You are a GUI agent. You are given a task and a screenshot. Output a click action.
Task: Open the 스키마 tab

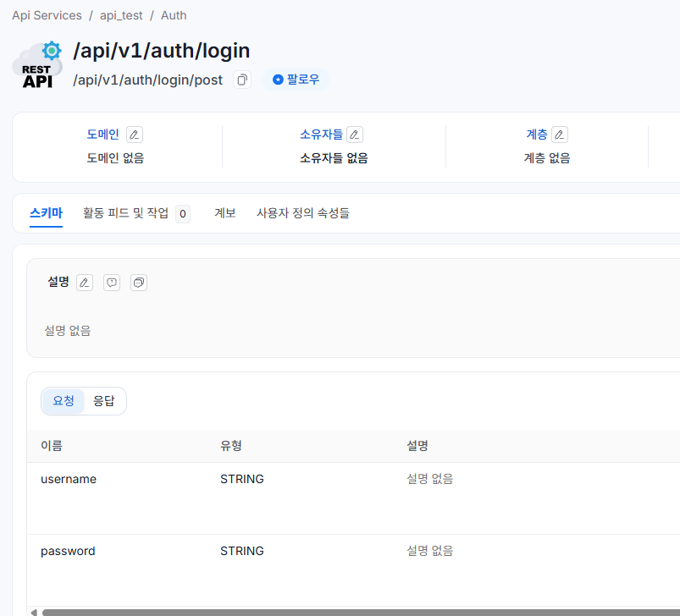(46, 213)
